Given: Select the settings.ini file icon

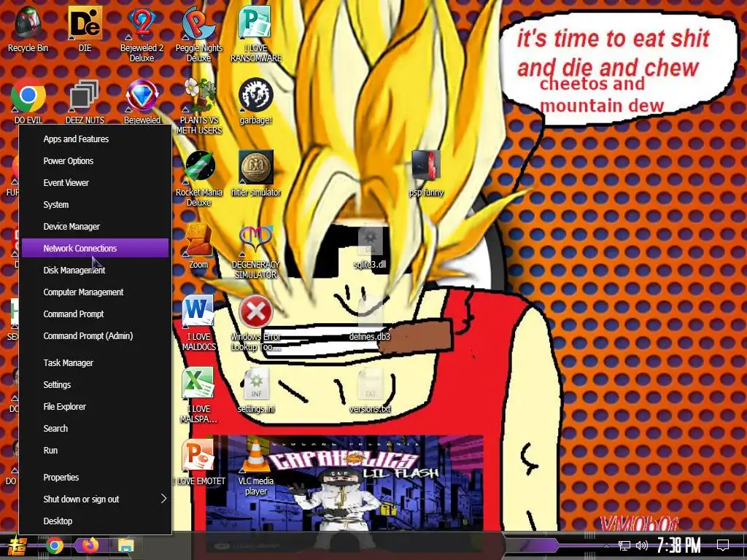Looking at the screenshot, I should coord(256,391).
